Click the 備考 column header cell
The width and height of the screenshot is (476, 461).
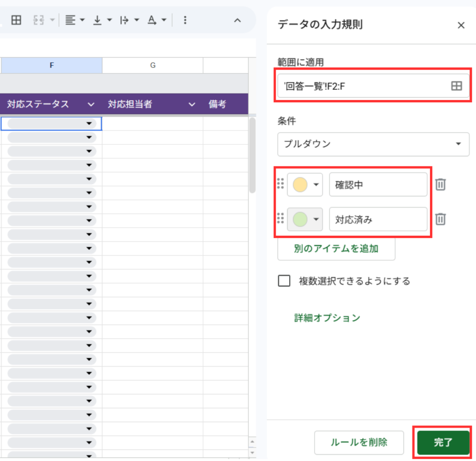[225, 104]
